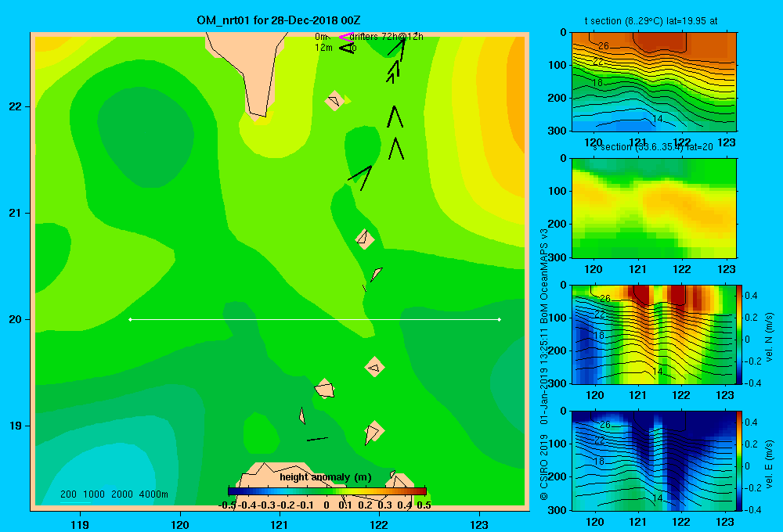The height and width of the screenshot is (532, 783).
Task: Click the 'vel. N (m/s)' axis label
Action: pyautogui.click(x=770, y=337)
